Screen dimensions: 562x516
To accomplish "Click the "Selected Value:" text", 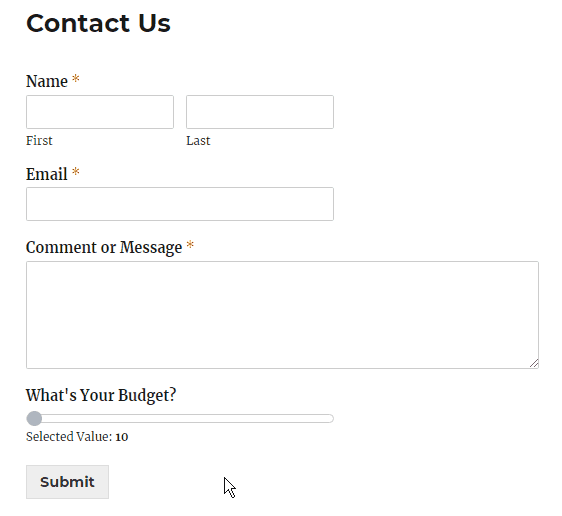I will [69, 437].
